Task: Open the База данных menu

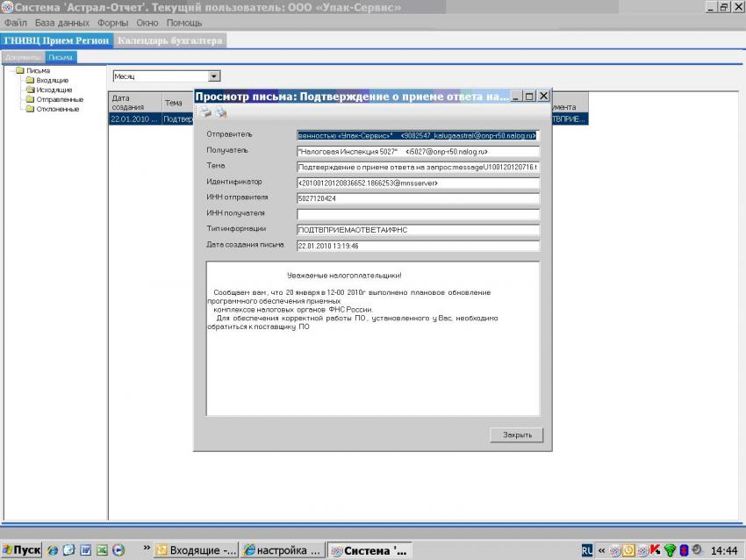Action: point(63,22)
